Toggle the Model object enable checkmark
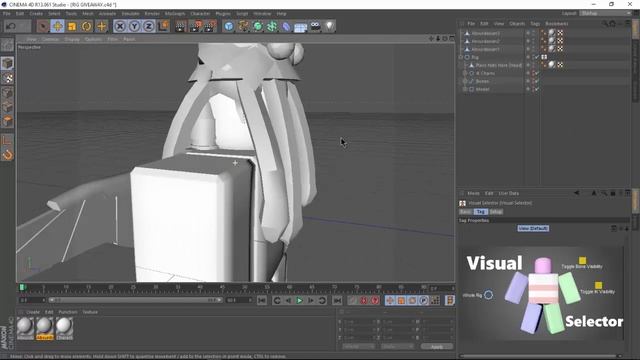The height and width of the screenshot is (360, 640). pyautogui.click(x=537, y=89)
